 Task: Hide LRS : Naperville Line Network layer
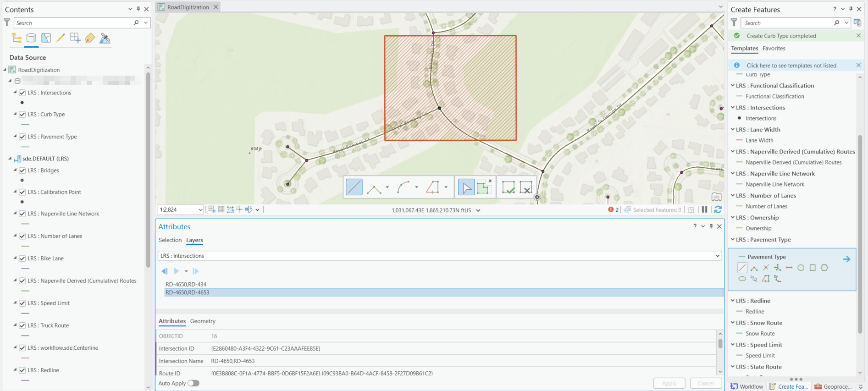tap(22, 214)
